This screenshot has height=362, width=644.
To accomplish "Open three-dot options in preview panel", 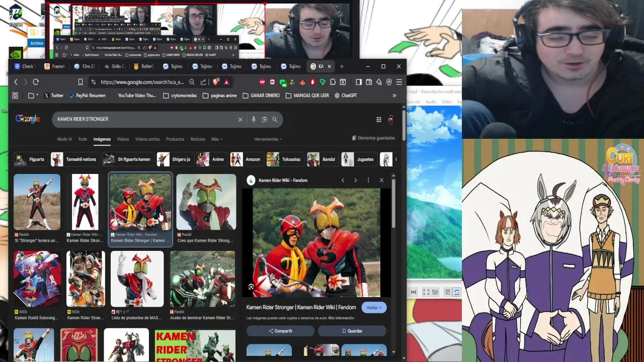I will point(368,180).
